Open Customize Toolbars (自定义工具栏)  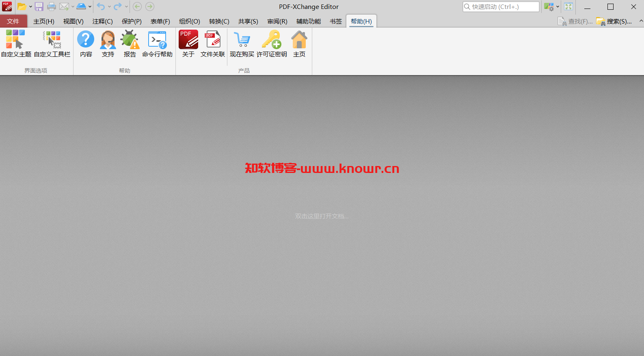[x=52, y=44]
